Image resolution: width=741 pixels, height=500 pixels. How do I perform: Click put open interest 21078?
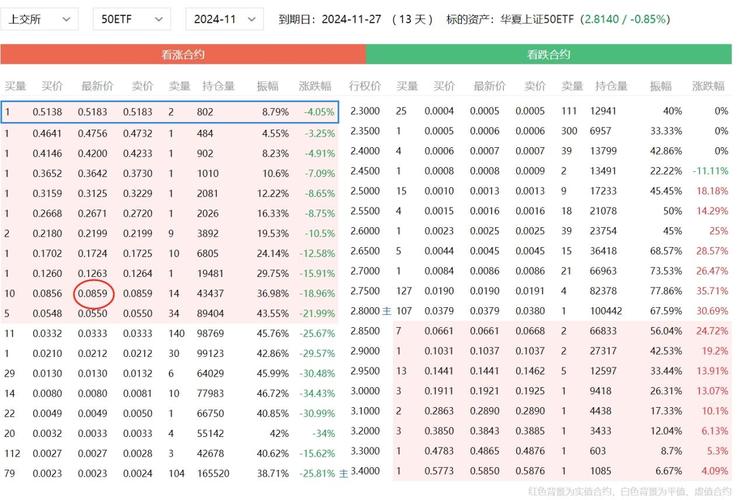(x=603, y=211)
